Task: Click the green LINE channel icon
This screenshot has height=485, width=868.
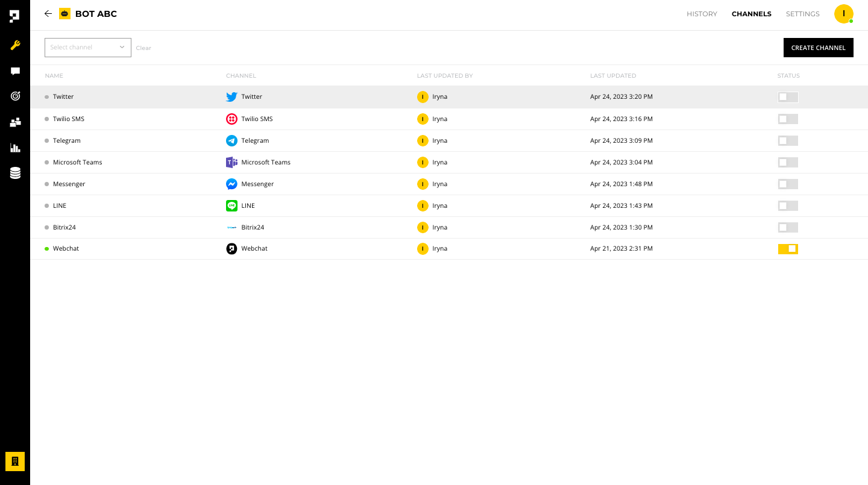Action: click(x=231, y=205)
